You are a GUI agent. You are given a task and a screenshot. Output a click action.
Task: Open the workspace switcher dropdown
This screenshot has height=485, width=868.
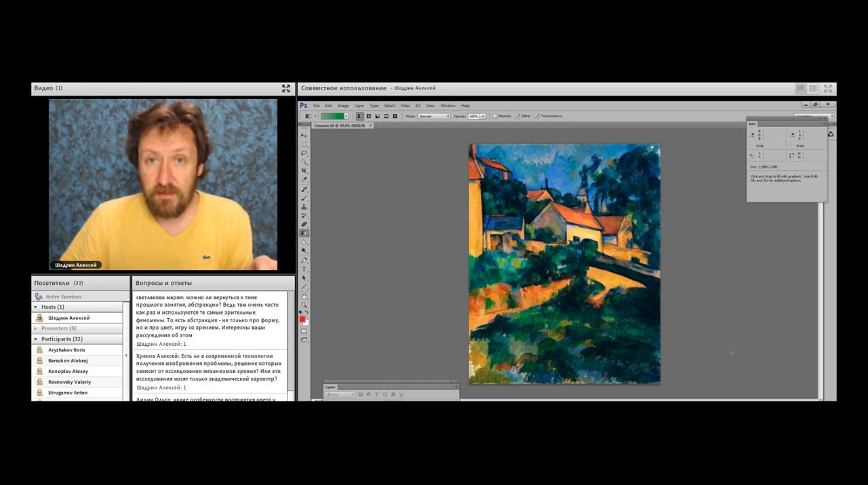point(814,116)
